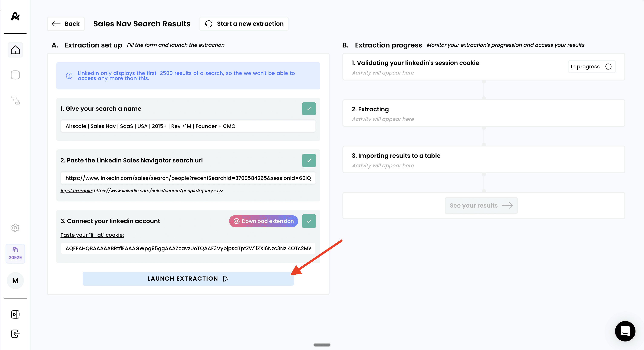Click checkmark beside Paste the Sales Navigator url

(309, 161)
